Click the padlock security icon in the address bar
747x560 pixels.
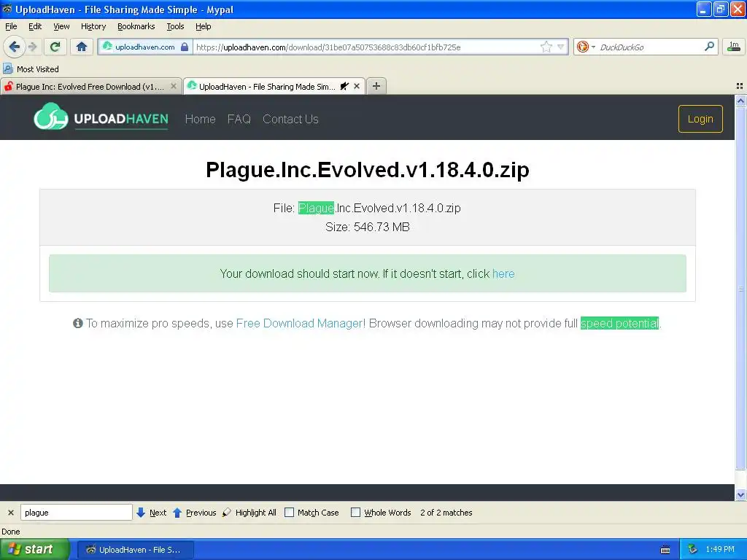coord(185,47)
